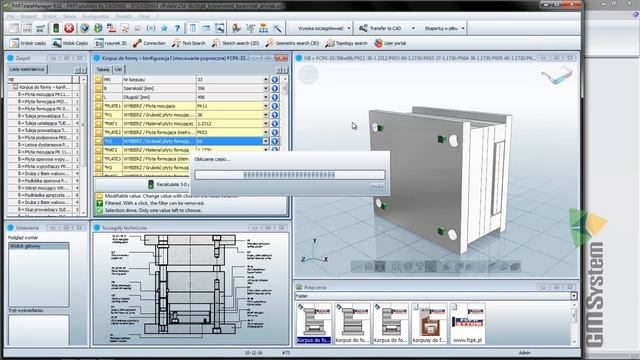The height and width of the screenshot is (360, 640).
Task: Click the Zespół tree vertical scrollbar
Action: (84, 145)
